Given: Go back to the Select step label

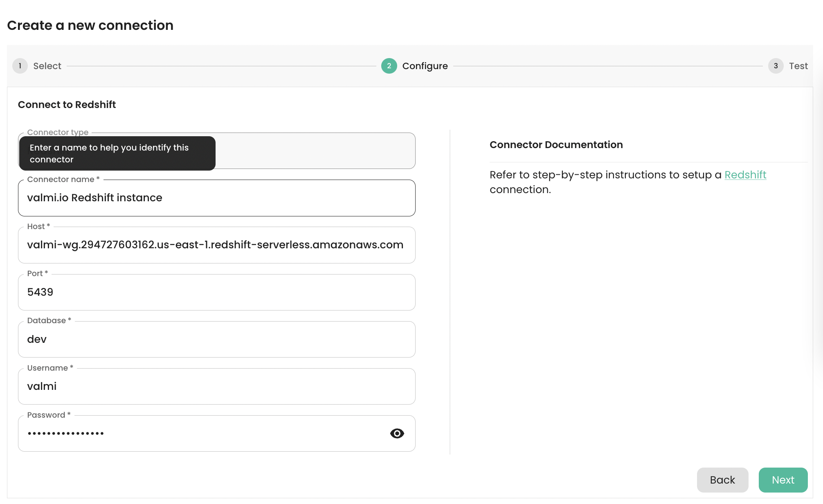Looking at the screenshot, I should point(47,65).
